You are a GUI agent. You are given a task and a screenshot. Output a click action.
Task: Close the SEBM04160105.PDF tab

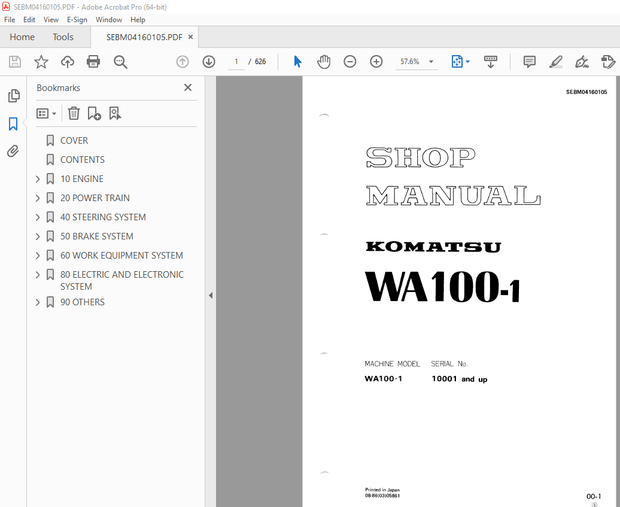pyautogui.click(x=191, y=37)
